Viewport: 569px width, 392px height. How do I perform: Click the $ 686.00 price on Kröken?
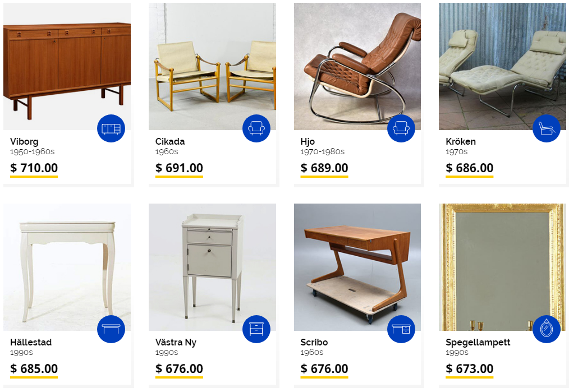470,168
